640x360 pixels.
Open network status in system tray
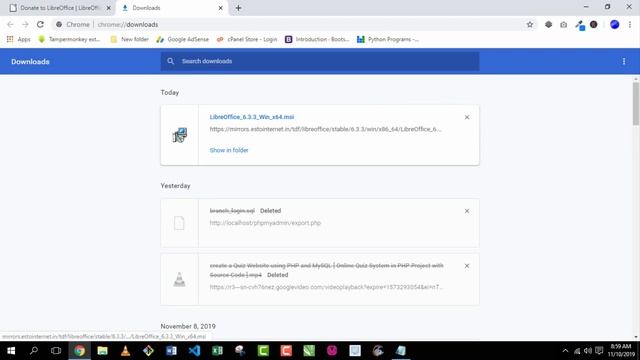pyautogui.click(x=577, y=351)
